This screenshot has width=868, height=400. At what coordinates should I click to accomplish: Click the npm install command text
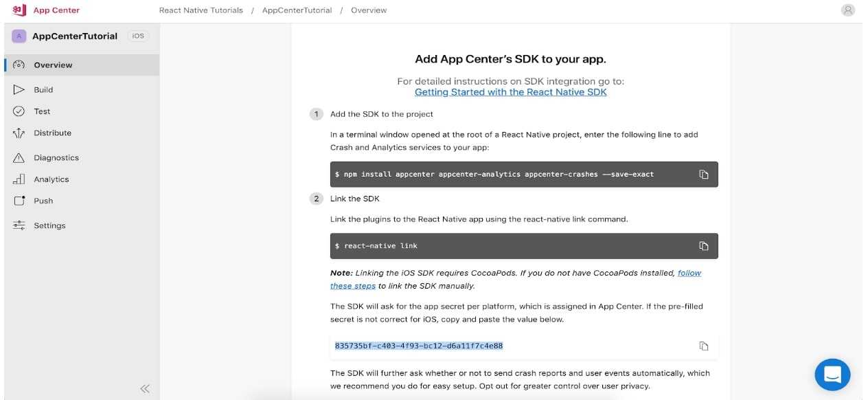(494, 175)
